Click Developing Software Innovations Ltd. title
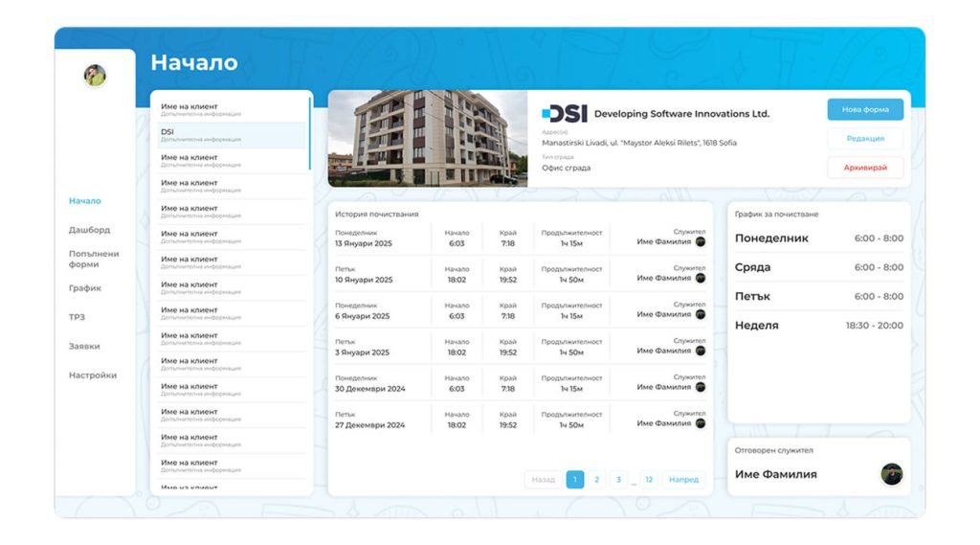The width and height of the screenshot is (980, 545). 681,114
